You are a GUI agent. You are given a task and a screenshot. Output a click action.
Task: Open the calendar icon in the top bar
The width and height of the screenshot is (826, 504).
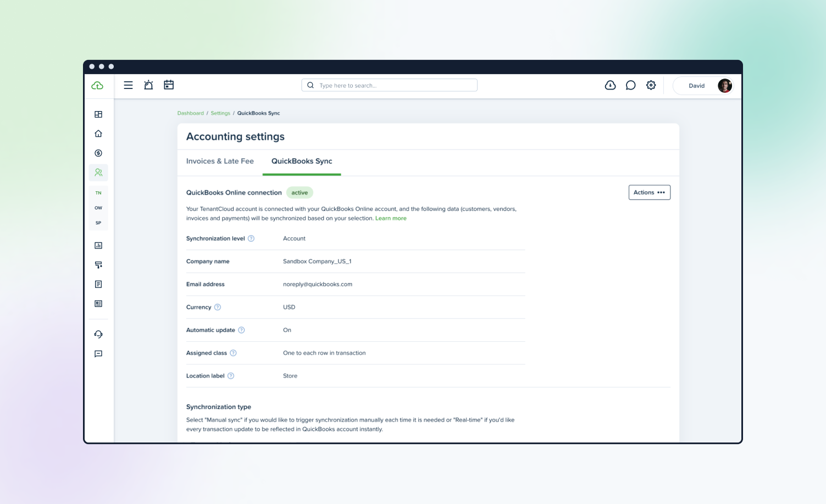click(x=169, y=85)
